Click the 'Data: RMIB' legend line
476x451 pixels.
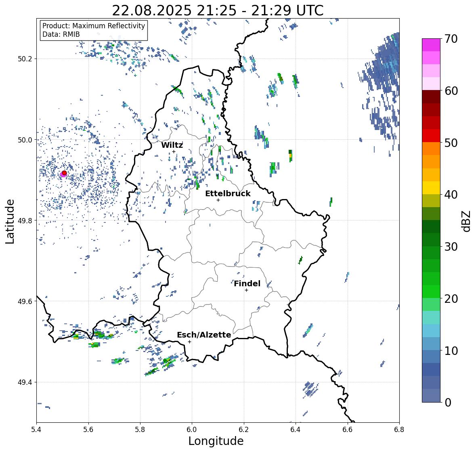pyautogui.click(x=61, y=34)
